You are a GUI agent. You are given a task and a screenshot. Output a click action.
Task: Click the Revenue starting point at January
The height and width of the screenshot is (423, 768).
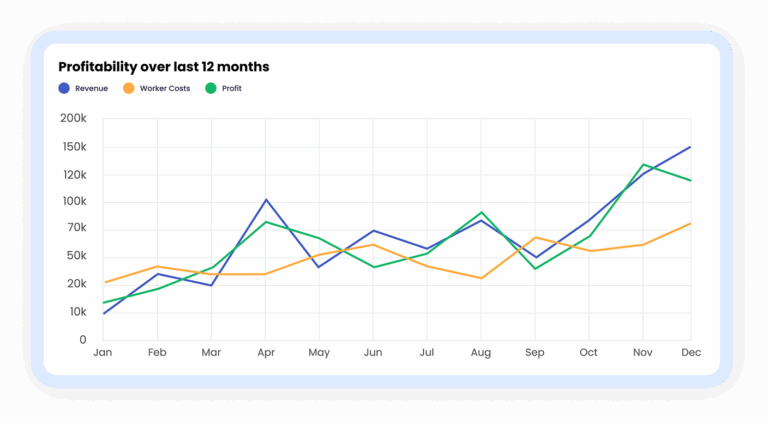tap(104, 314)
